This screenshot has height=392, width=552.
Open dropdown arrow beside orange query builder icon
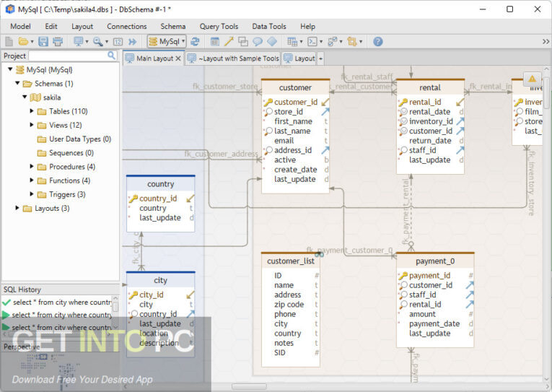click(361, 42)
